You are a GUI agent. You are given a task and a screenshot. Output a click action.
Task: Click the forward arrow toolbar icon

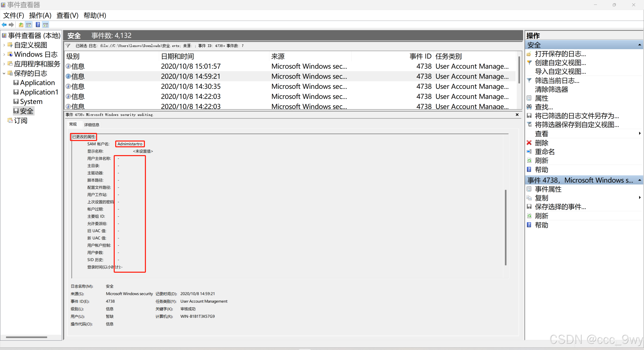[x=11, y=25]
